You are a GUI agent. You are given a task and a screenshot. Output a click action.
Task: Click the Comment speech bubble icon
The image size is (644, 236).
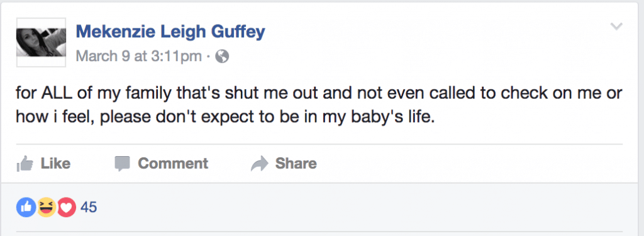pos(123,164)
